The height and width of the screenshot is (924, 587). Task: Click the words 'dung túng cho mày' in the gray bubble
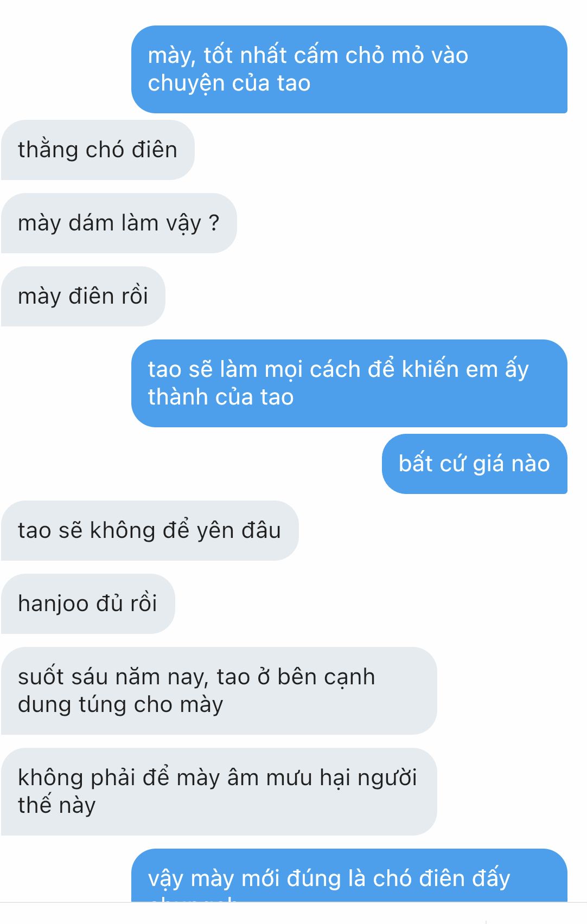click(120, 705)
